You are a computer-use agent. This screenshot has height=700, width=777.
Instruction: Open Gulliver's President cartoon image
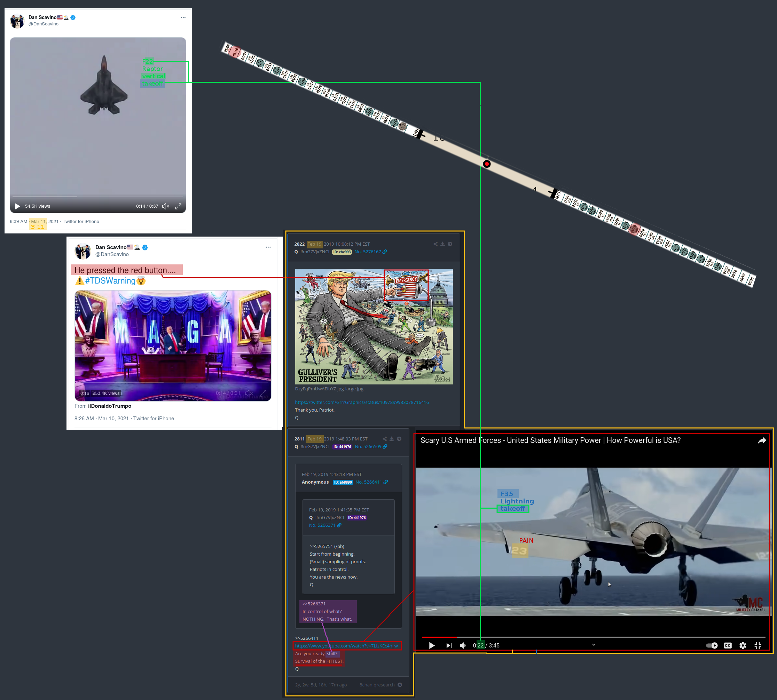pos(374,327)
